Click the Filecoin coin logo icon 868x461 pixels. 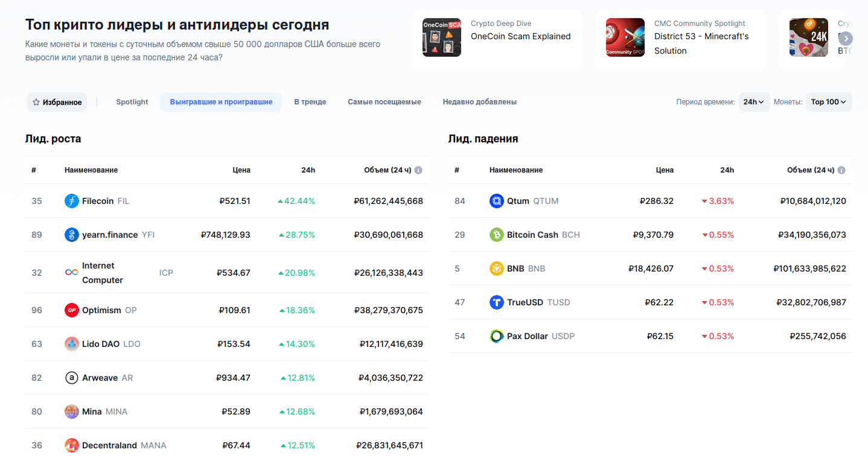tap(72, 201)
